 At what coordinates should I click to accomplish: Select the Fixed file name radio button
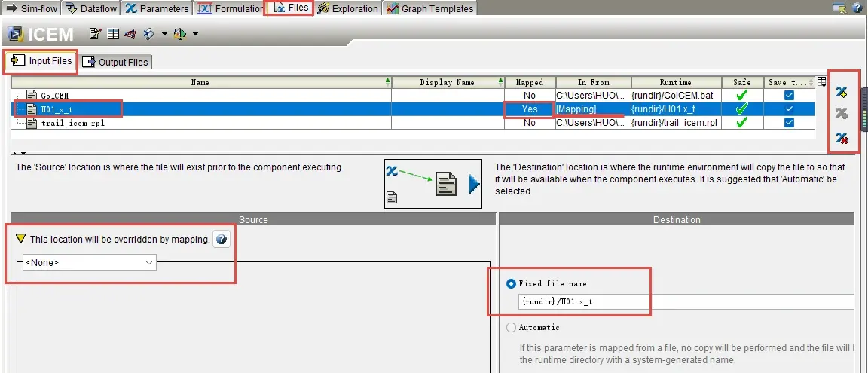point(511,283)
